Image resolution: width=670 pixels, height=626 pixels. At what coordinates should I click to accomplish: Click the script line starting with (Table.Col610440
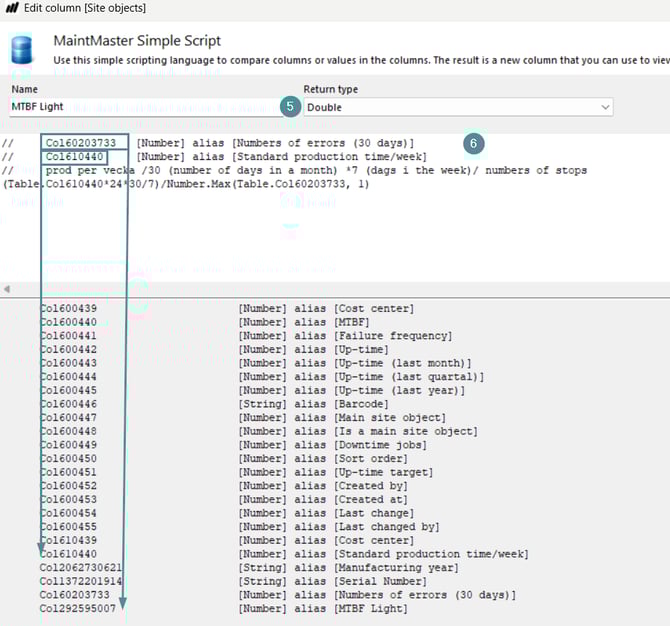[186, 184]
